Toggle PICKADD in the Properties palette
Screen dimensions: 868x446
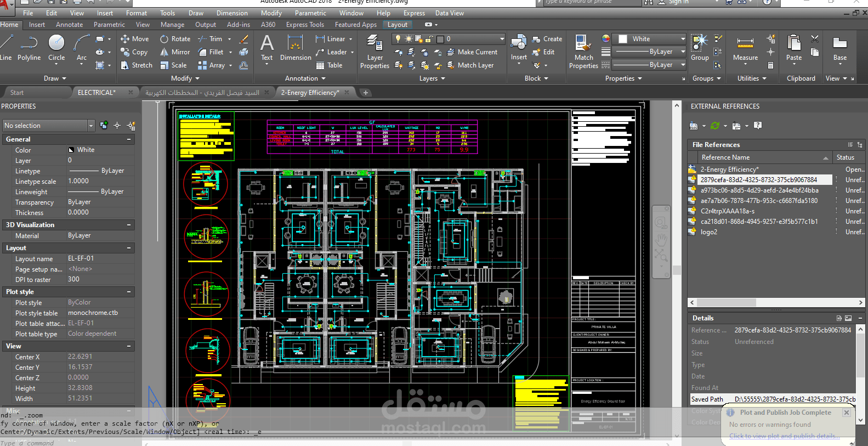104,126
